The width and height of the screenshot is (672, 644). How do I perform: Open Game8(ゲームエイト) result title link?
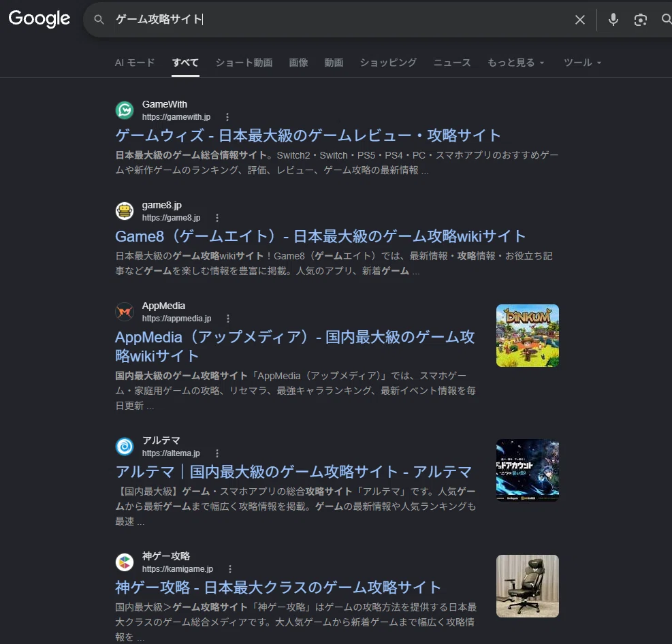[x=320, y=236]
